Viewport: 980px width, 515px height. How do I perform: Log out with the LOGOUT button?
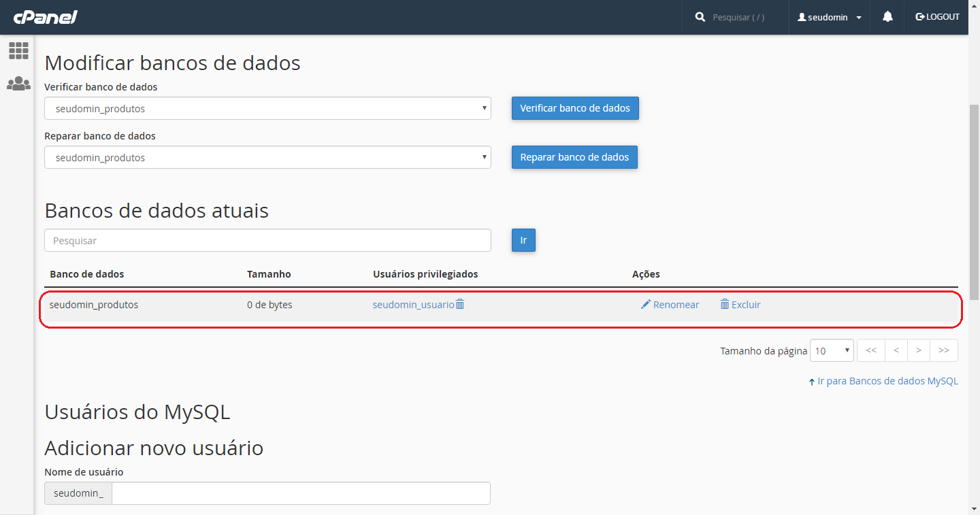(x=938, y=17)
